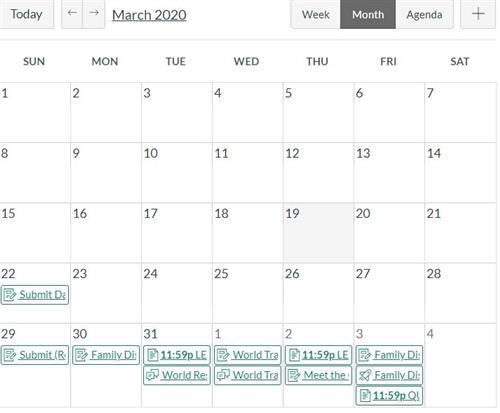Select the March 10 day cell
Viewport: 500px width, 413px height.
point(177,173)
